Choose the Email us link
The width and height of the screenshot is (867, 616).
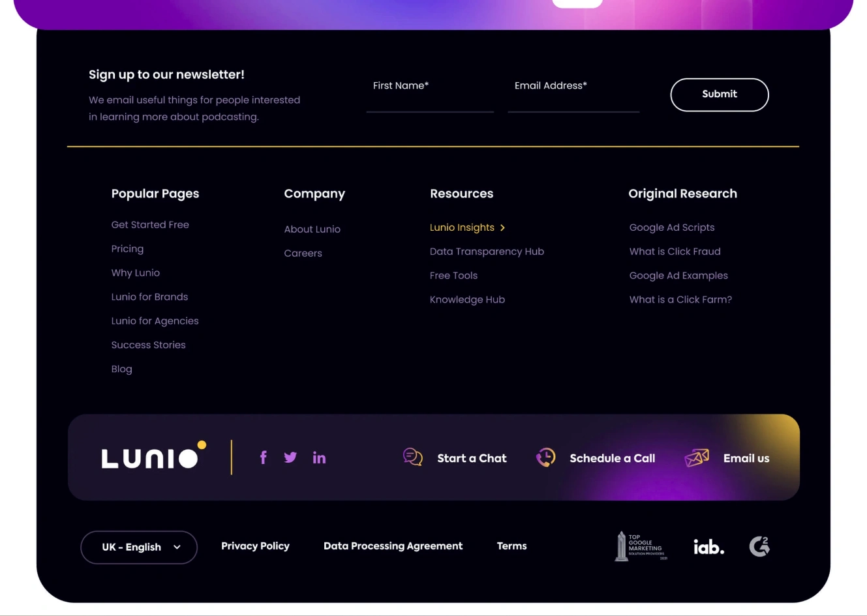tap(746, 458)
